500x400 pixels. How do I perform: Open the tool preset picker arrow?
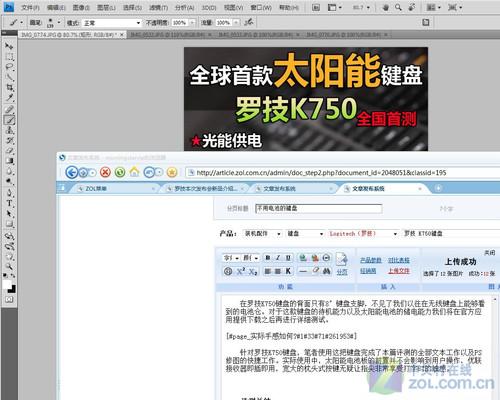pyautogui.click(x=22, y=22)
